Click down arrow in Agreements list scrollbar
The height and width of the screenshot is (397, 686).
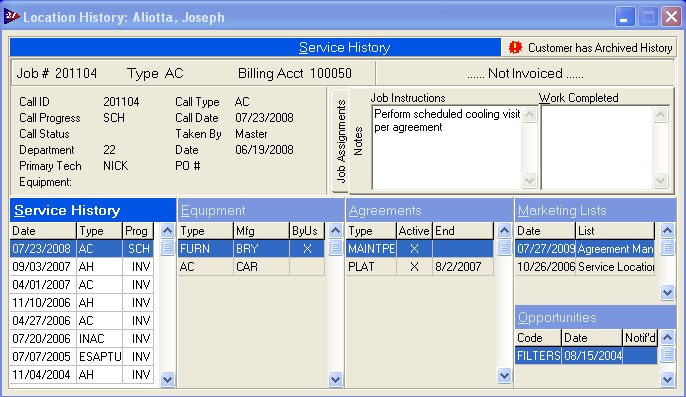[504, 376]
